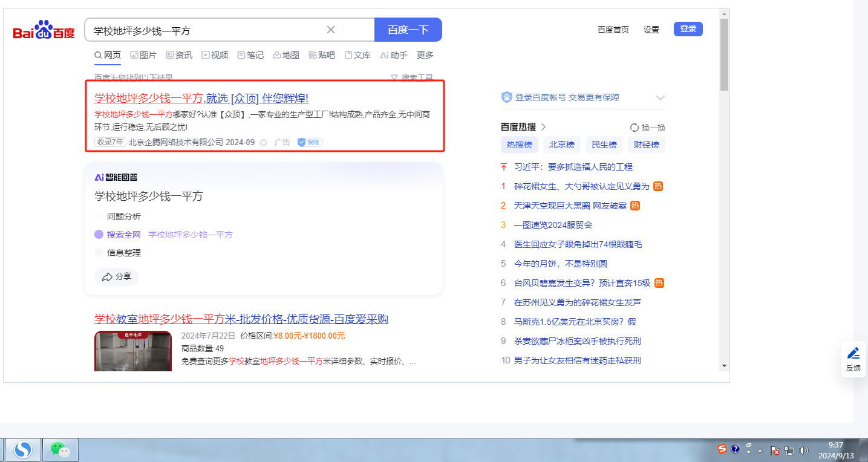Viewport: 868px width, 462px height.
Task: Click the blue 登录 button
Action: click(x=688, y=29)
